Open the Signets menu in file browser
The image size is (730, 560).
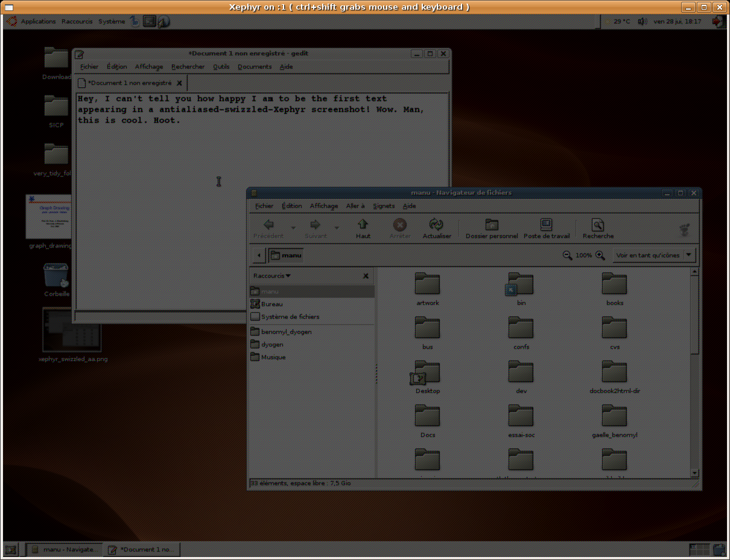[x=384, y=206]
